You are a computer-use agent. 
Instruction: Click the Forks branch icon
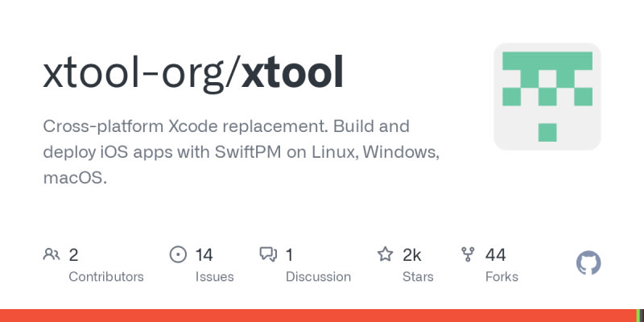point(468,255)
